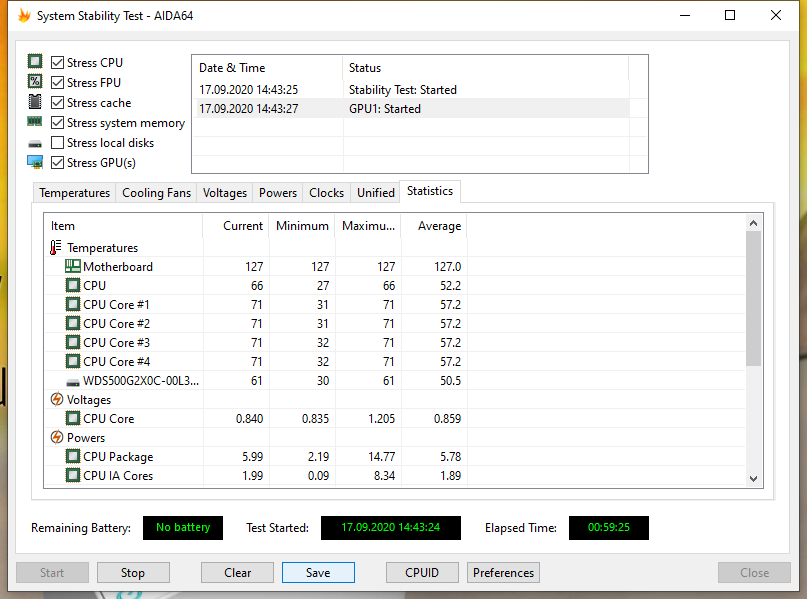Save the test results
Image resolution: width=807 pixels, height=599 pixels.
tap(318, 573)
